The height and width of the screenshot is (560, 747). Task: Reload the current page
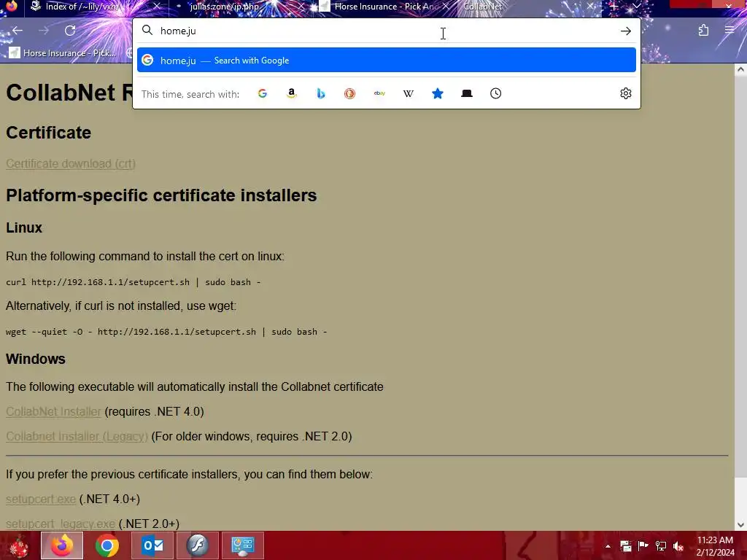pyautogui.click(x=70, y=31)
